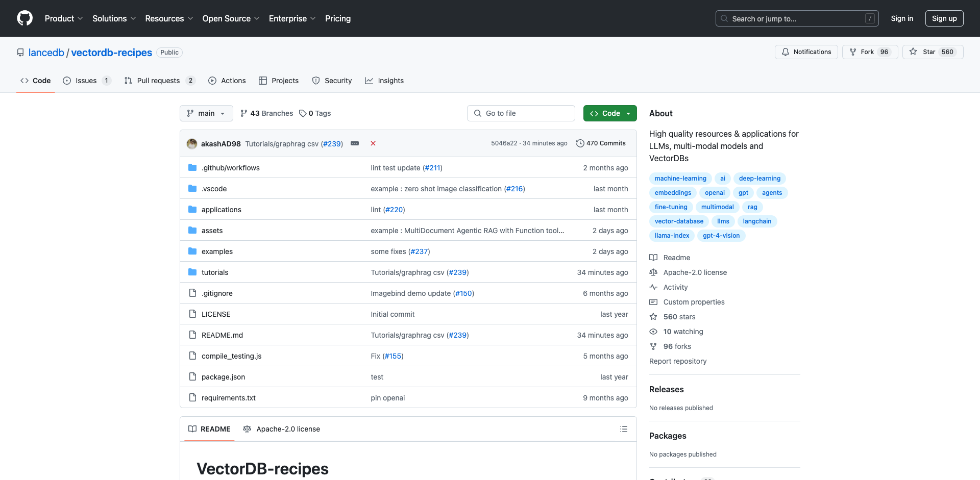Open the Notifications bell icon
This screenshot has height=480, width=980.
[786, 52]
